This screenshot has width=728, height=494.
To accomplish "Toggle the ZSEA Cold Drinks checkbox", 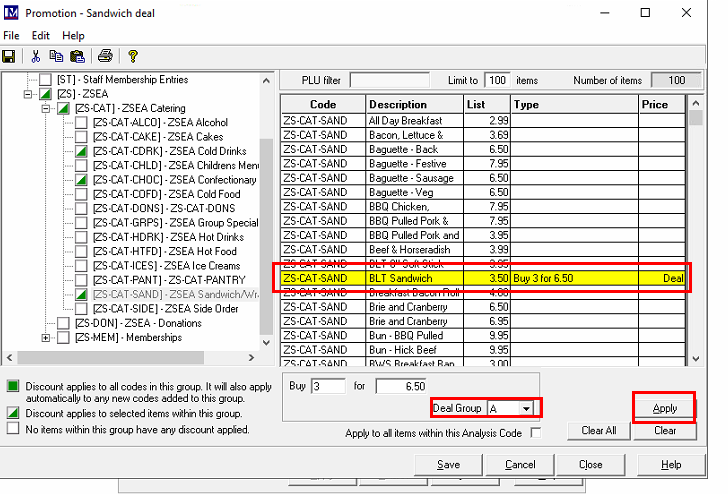I will point(81,151).
